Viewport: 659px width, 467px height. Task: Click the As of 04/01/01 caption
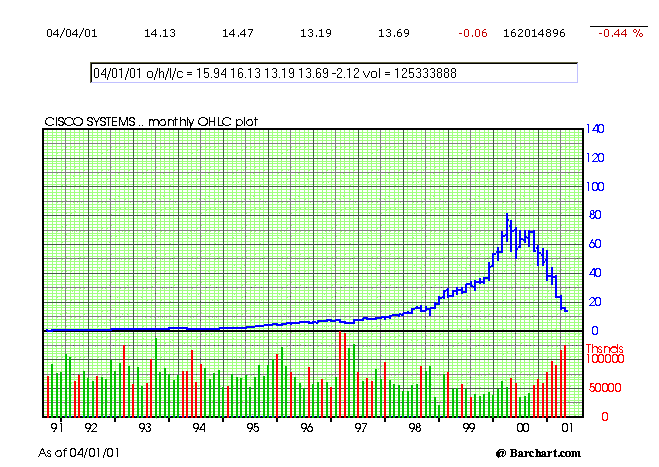click(x=79, y=453)
